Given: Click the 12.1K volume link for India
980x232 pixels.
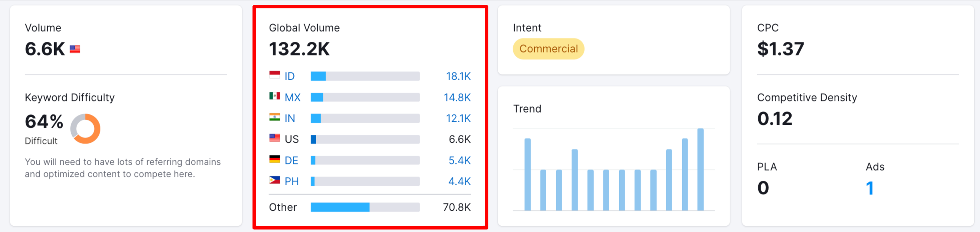Looking at the screenshot, I should pos(458,119).
